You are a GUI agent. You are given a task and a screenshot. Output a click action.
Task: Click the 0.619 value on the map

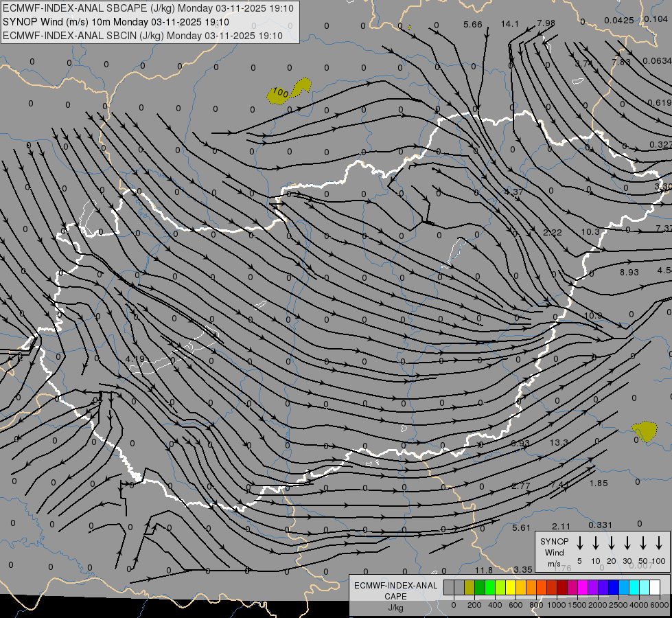click(660, 103)
